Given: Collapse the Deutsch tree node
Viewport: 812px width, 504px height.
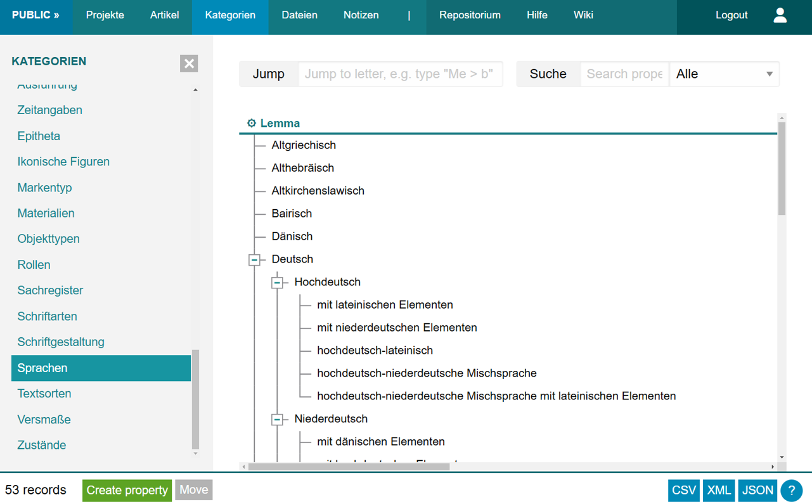Looking at the screenshot, I should (254, 259).
